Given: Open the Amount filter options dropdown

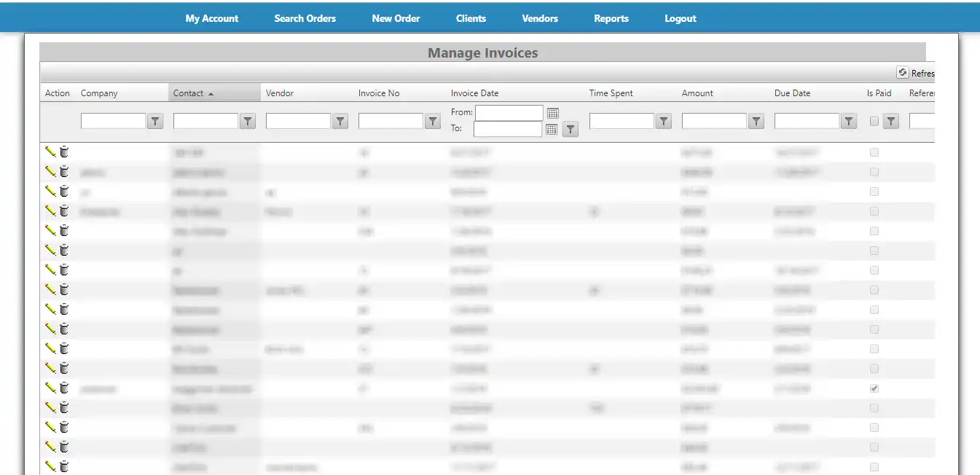Looking at the screenshot, I should click(756, 122).
